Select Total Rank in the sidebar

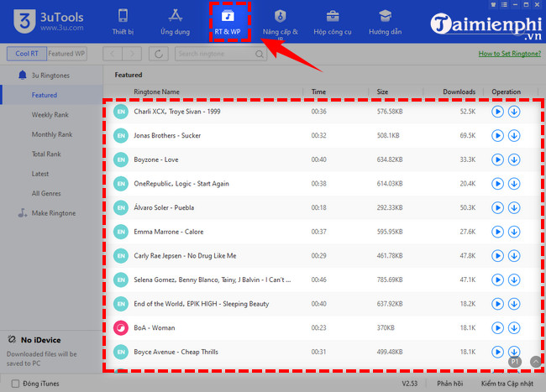pyautogui.click(x=46, y=154)
